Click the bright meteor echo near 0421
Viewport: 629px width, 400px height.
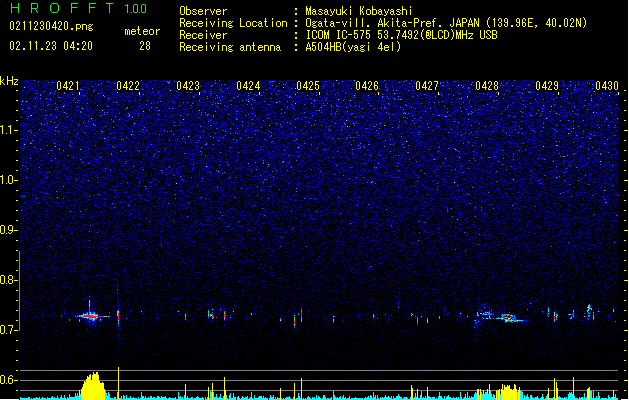click(91, 316)
